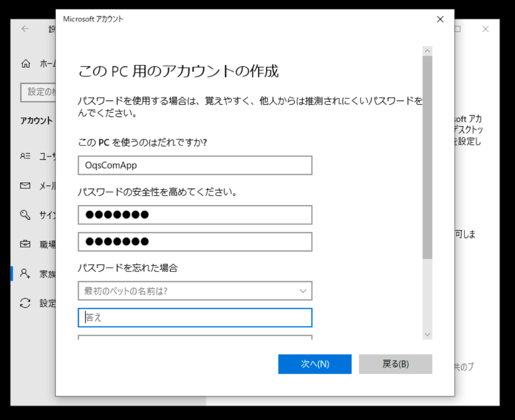Click the chevron of the security question combo box
Image resolution: width=515 pixels, height=420 pixels.
[303, 291]
